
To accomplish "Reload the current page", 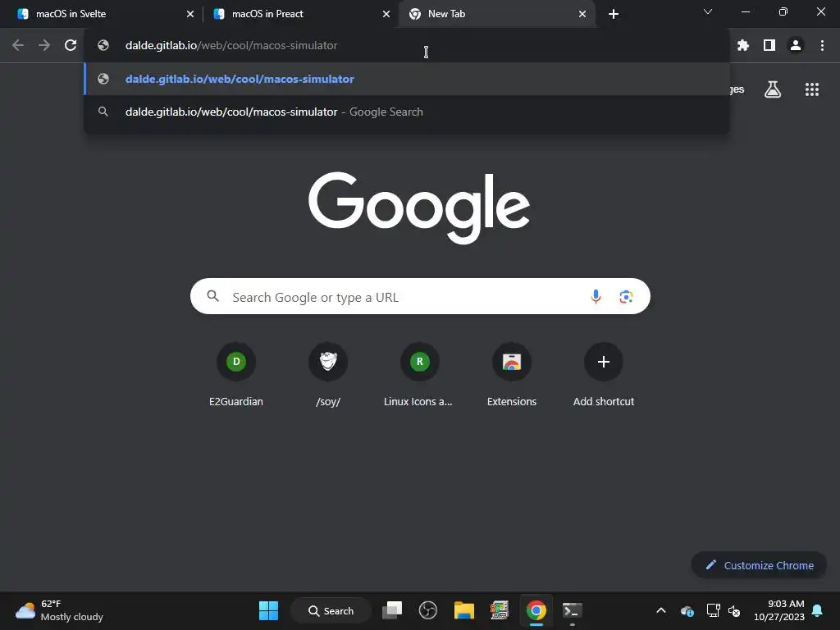I will [71, 46].
